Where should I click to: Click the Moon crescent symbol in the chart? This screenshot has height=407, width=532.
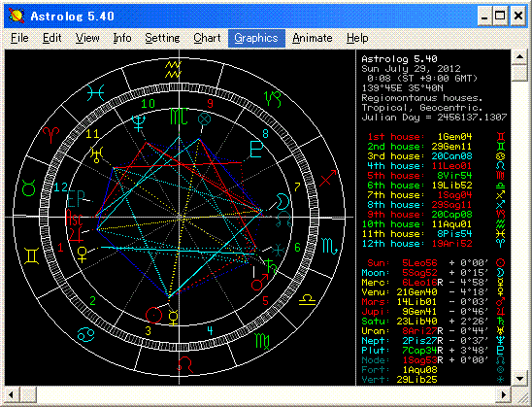pos(283,201)
